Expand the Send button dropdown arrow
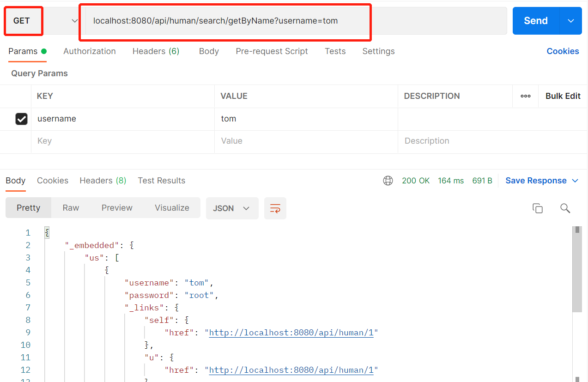 (571, 21)
